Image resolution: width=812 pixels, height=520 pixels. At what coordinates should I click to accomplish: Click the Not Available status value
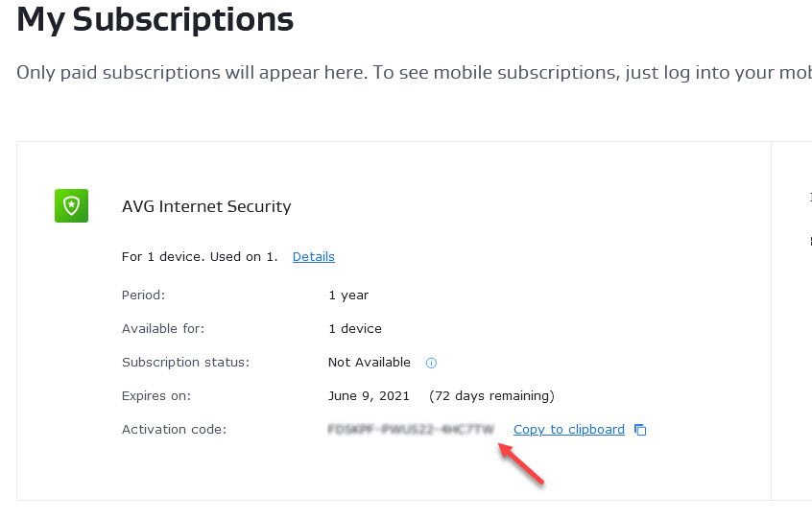(x=370, y=363)
